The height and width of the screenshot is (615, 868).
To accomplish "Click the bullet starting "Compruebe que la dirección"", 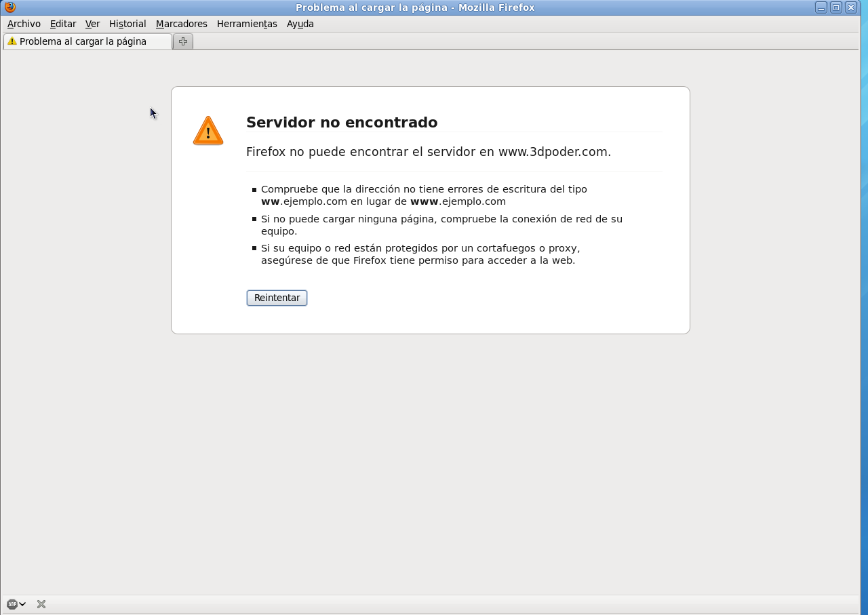I will click(x=424, y=195).
